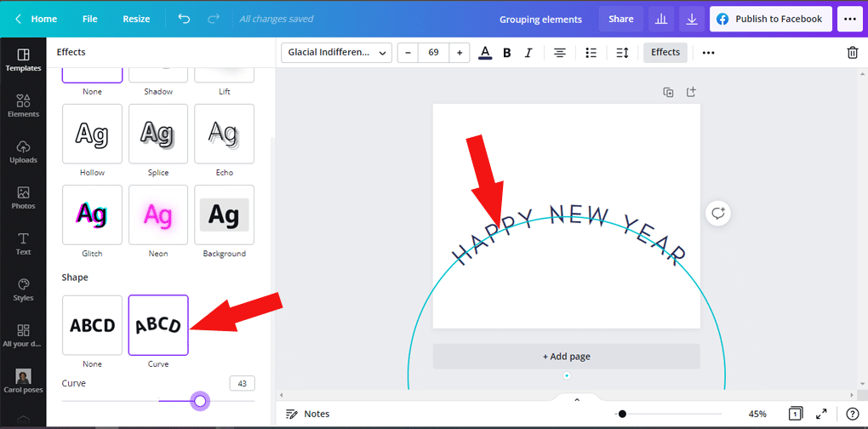Add a comment with the speech bubble icon

718,213
